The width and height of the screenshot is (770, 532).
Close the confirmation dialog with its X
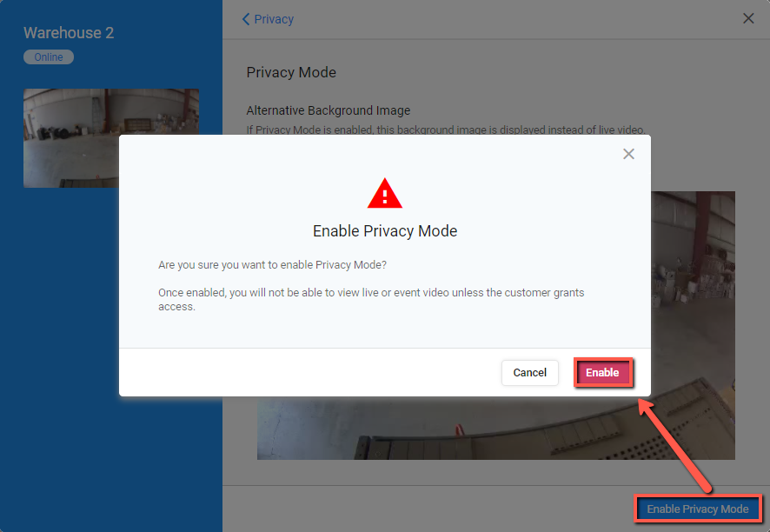(628, 154)
